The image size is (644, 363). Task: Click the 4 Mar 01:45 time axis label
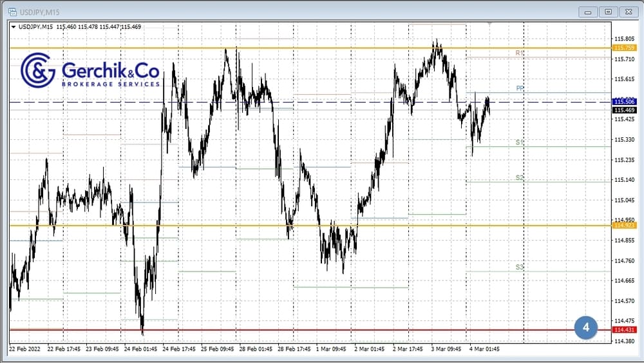coord(484,349)
